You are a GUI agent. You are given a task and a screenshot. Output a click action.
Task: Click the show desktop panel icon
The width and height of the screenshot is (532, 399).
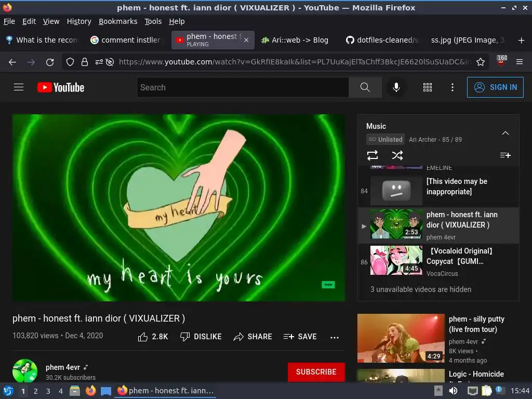pos(106,391)
